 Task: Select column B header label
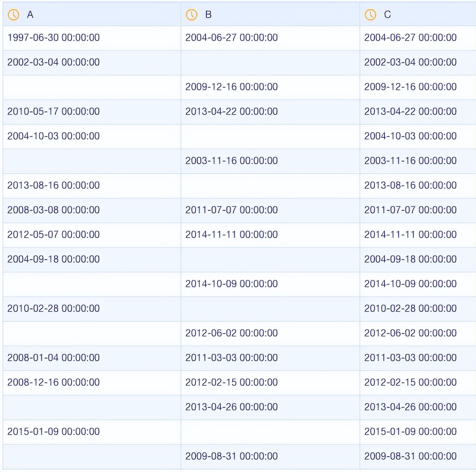tap(208, 15)
